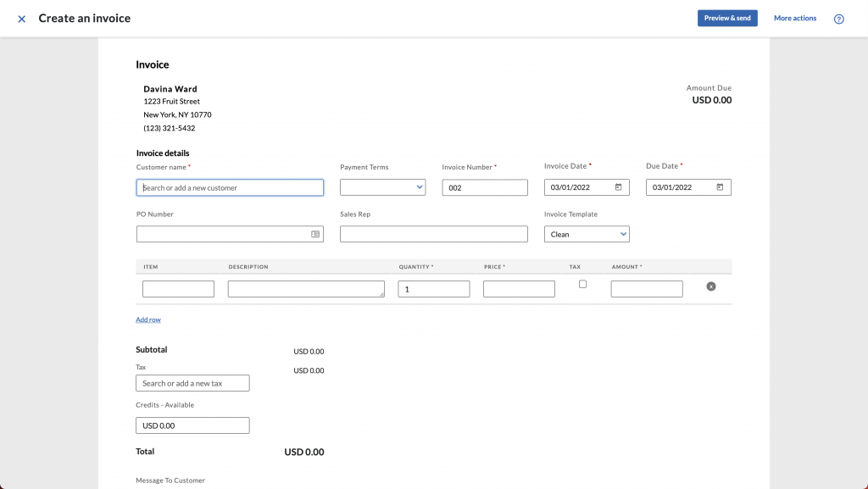Focus the Customer name search field
The width and height of the screenshot is (868, 489).
[230, 187]
